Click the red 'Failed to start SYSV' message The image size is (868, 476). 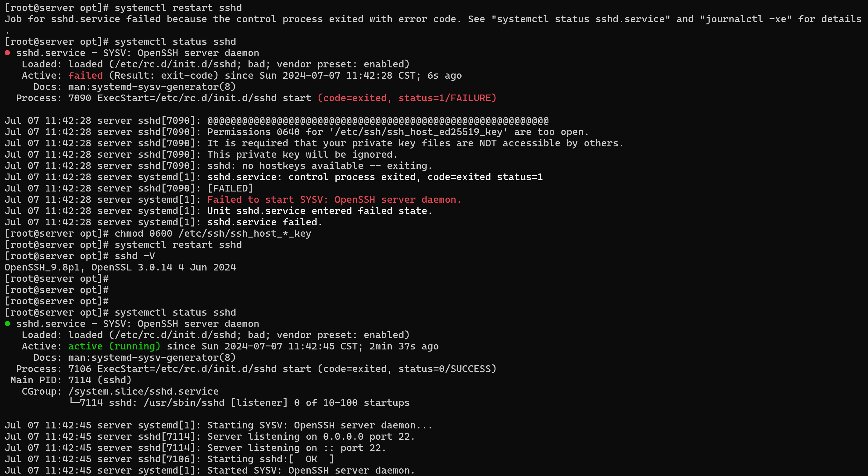[334, 199]
